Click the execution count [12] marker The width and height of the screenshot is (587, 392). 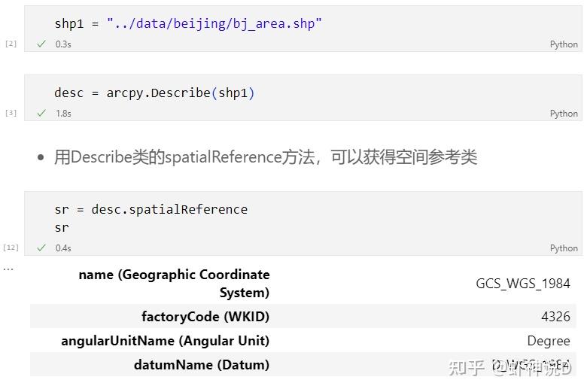pyautogui.click(x=11, y=248)
